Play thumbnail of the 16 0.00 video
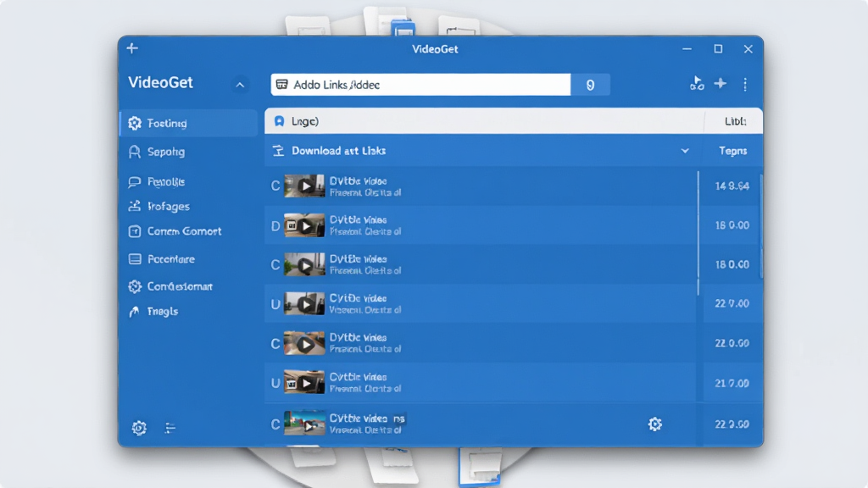 304,225
